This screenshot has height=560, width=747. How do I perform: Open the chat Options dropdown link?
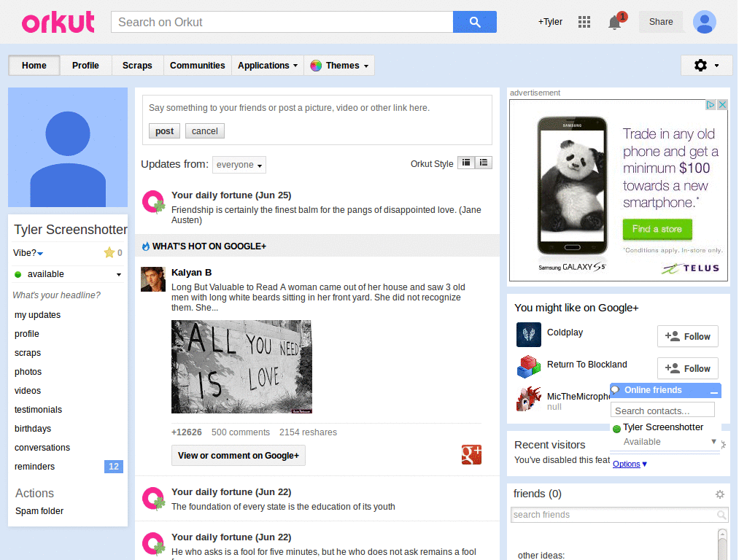tap(630, 464)
